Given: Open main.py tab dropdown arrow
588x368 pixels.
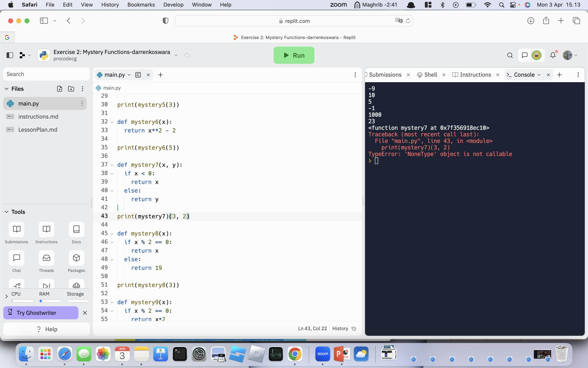Looking at the screenshot, I should tap(129, 75).
